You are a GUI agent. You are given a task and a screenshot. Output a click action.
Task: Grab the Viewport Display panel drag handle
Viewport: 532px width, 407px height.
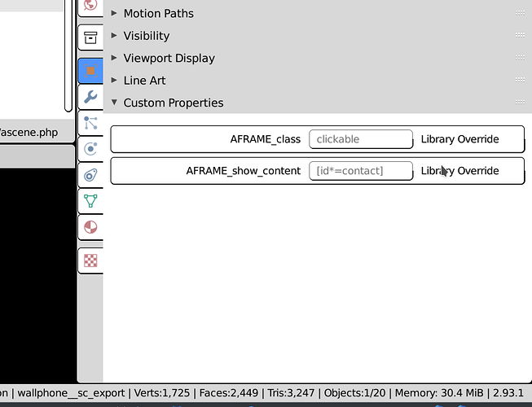coord(520,58)
